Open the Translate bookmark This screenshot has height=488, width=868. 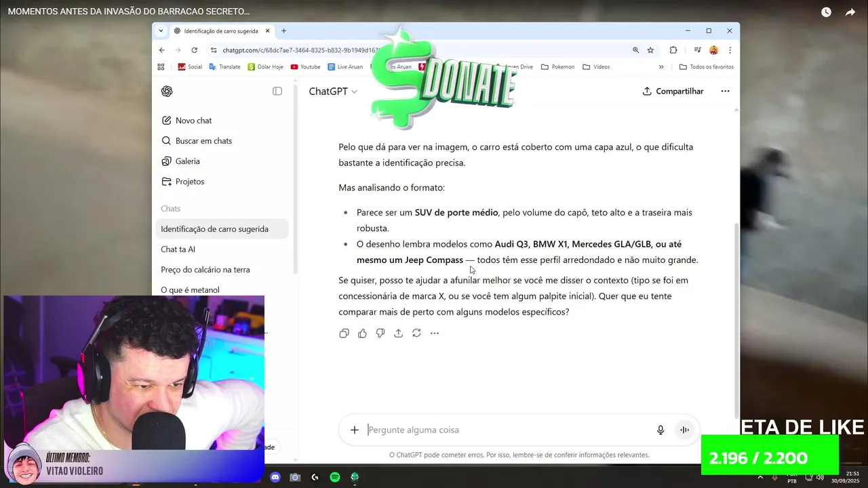pyautogui.click(x=224, y=67)
